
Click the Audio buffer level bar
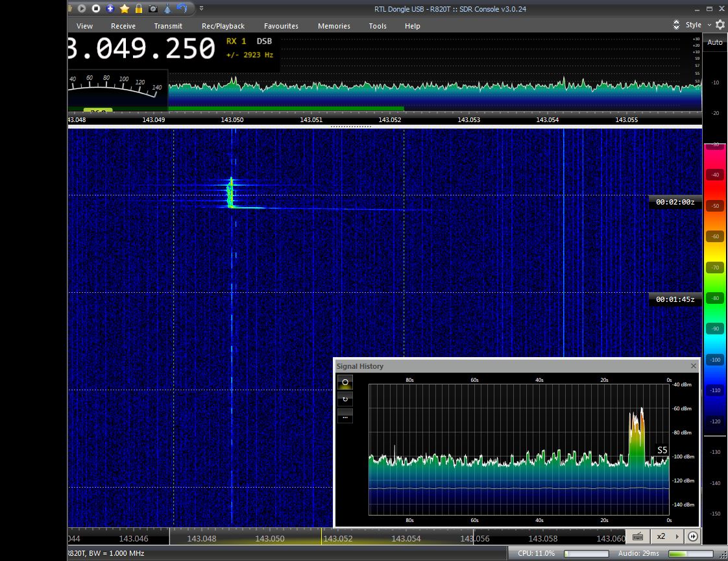point(690,554)
